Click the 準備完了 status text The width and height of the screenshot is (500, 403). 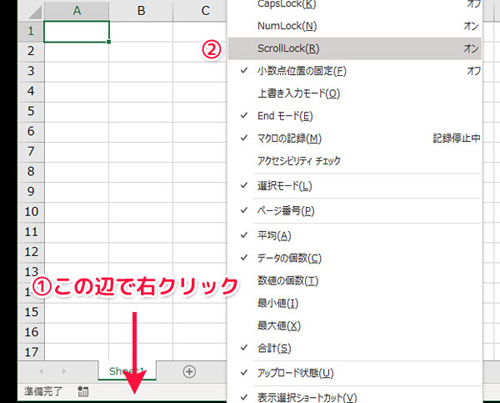click(x=43, y=391)
